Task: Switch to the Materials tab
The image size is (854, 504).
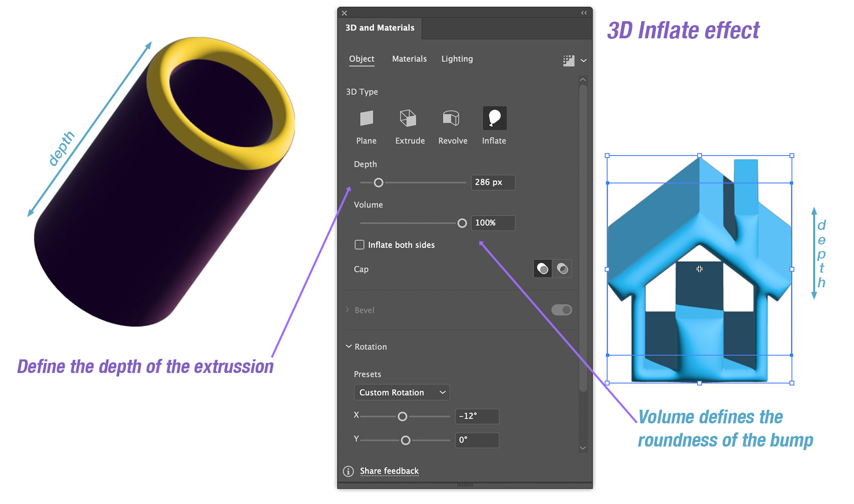Action: pyautogui.click(x=409, y=59)
